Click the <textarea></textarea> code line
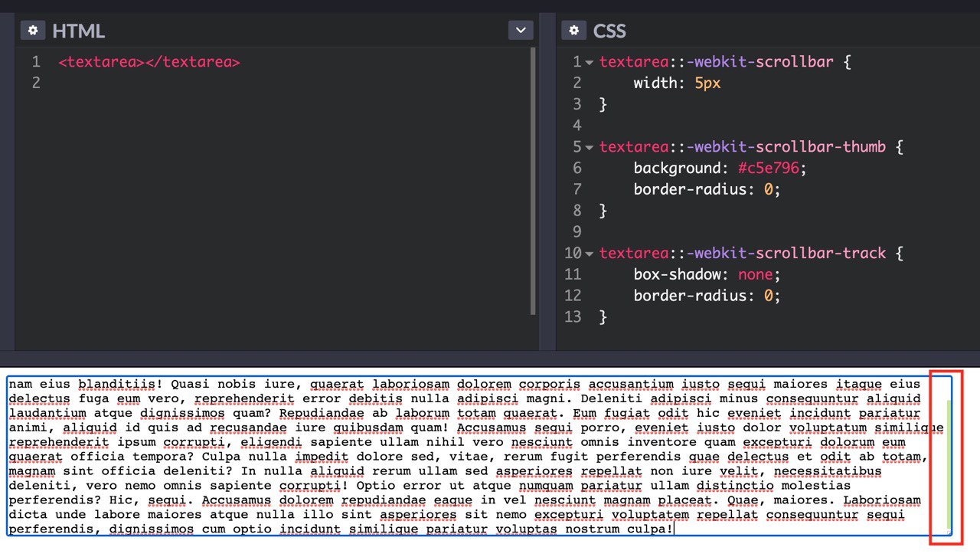 pos(149,62)
